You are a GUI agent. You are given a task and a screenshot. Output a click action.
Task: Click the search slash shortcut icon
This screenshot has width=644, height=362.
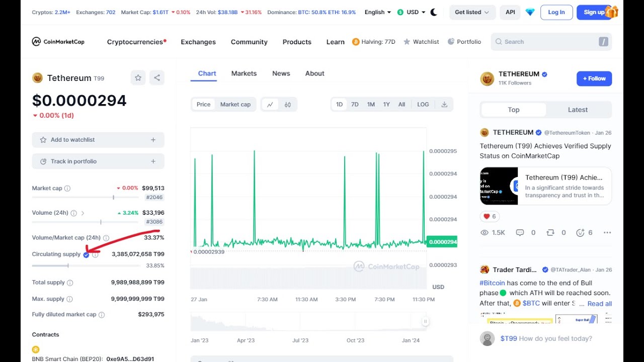(x=603, y=42)
